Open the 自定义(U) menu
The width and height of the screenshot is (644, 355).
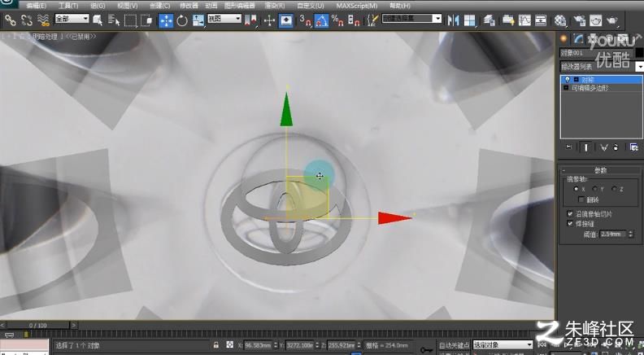point(310,6)
